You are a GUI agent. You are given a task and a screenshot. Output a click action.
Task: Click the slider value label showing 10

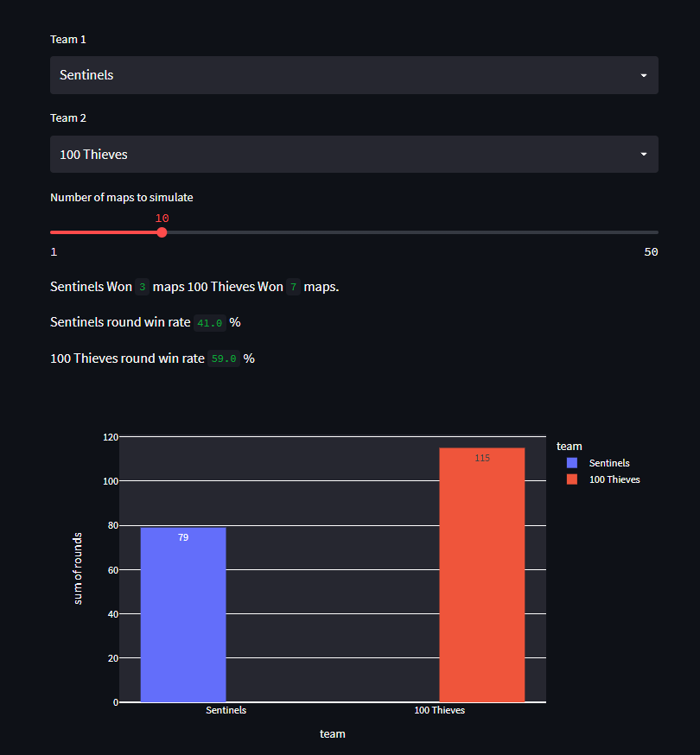tap(162, 218)
